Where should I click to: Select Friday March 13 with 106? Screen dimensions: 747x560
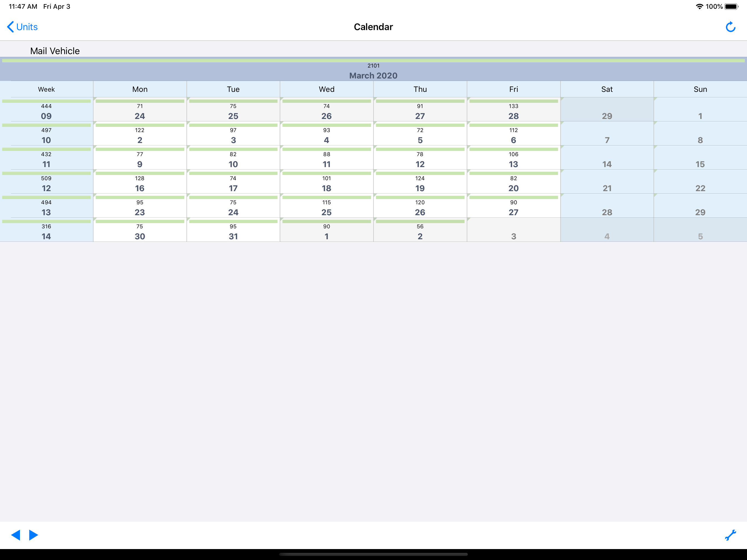point(514,158)
